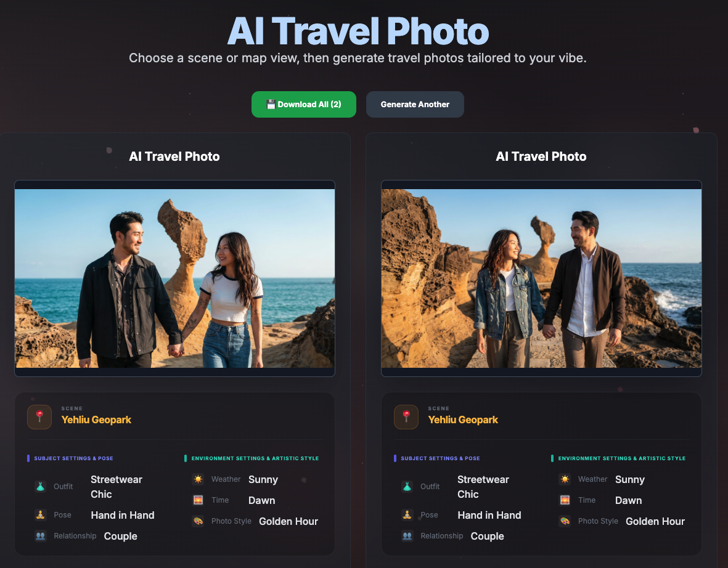Select the Yehliu Geopark scene name in right card
The width and height of the screenshot is (728, 568).
[x=463, y=420]
